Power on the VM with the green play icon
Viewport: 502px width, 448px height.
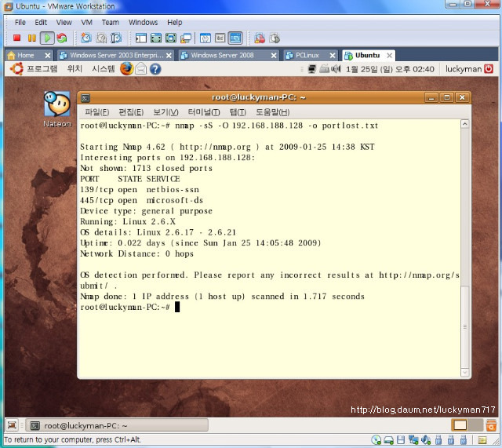(x=47, y=38)
